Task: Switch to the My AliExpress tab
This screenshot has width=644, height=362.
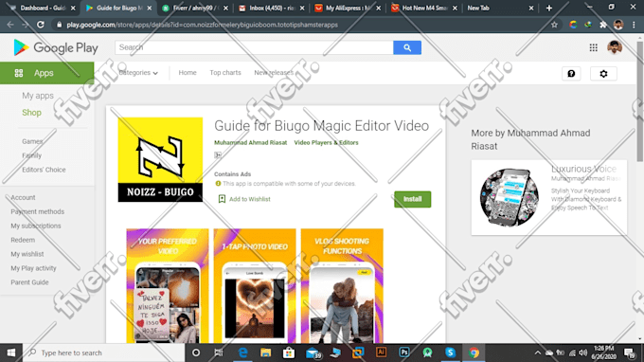Action: (348, 8)
